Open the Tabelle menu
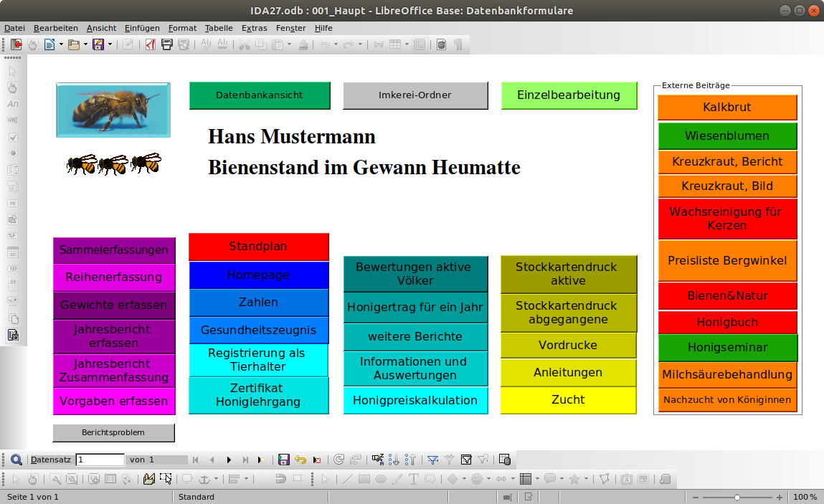 [x=219, y=29]
